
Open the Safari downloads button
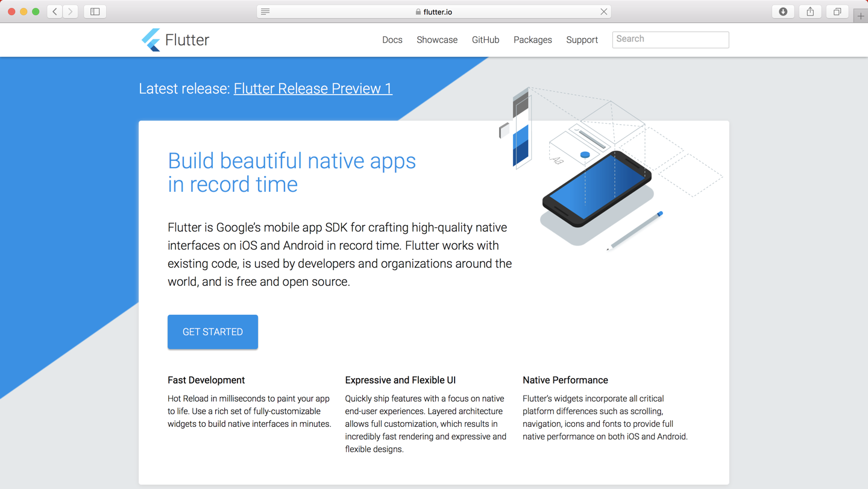pos(783,11)
